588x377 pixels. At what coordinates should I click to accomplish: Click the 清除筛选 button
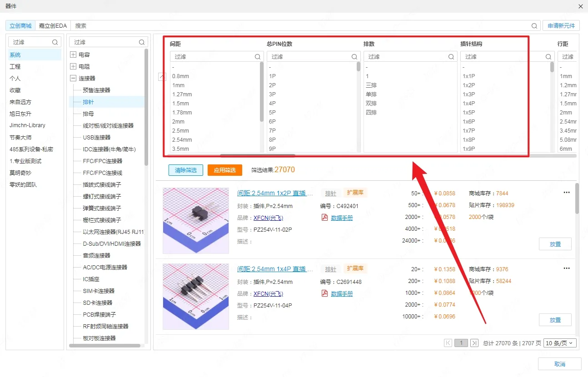click(185, 170)
